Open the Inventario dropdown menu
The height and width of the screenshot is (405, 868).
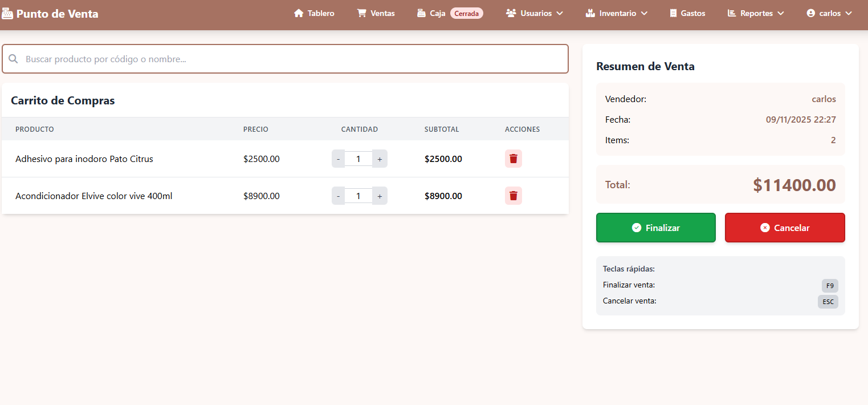617,13
